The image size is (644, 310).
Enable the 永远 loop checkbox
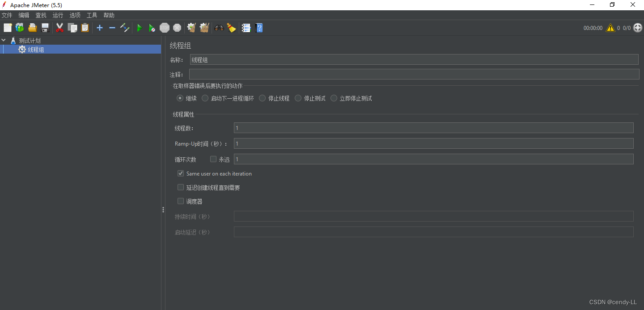tap(213, 159)
